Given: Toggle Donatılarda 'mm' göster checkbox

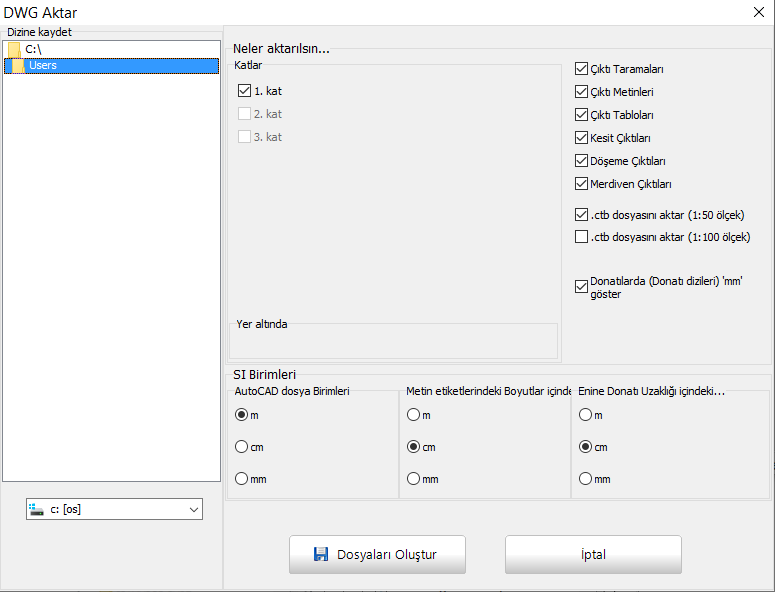Looking at the screenshot, I should click(582, 287).
